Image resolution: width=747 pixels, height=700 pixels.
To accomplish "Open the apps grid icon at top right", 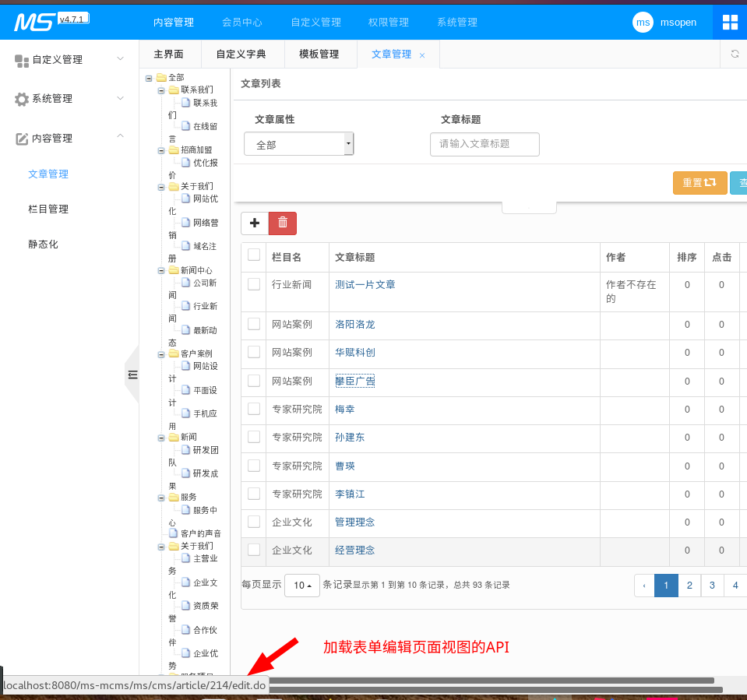I will click(730, 22).
